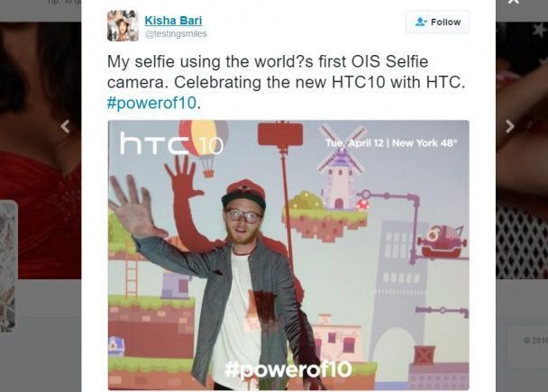
Task: Click the HTC 10 logo in the photo
Action: (171, 143)
